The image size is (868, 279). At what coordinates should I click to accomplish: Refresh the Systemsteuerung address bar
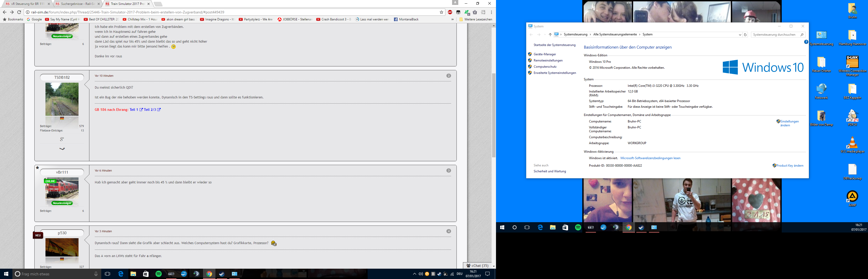point(745,35)
